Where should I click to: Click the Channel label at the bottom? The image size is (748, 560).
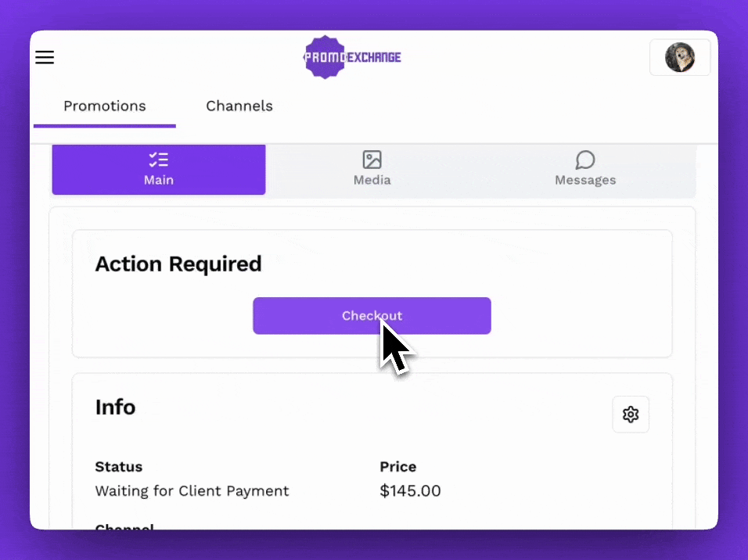(124, 528)
